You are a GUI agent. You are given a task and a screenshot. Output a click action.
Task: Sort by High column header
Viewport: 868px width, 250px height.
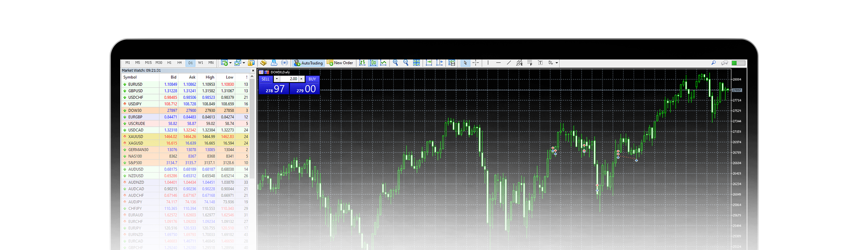(x=210, y=77)
